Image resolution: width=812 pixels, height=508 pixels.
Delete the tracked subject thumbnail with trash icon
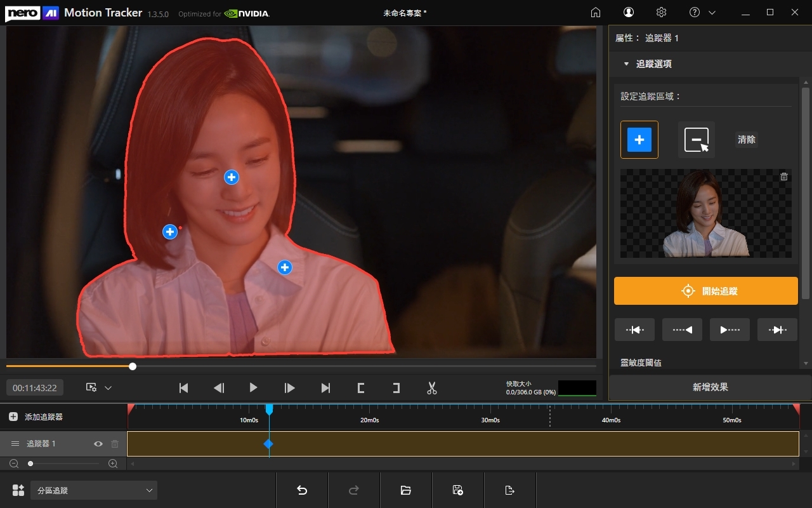tap(784, 177)
